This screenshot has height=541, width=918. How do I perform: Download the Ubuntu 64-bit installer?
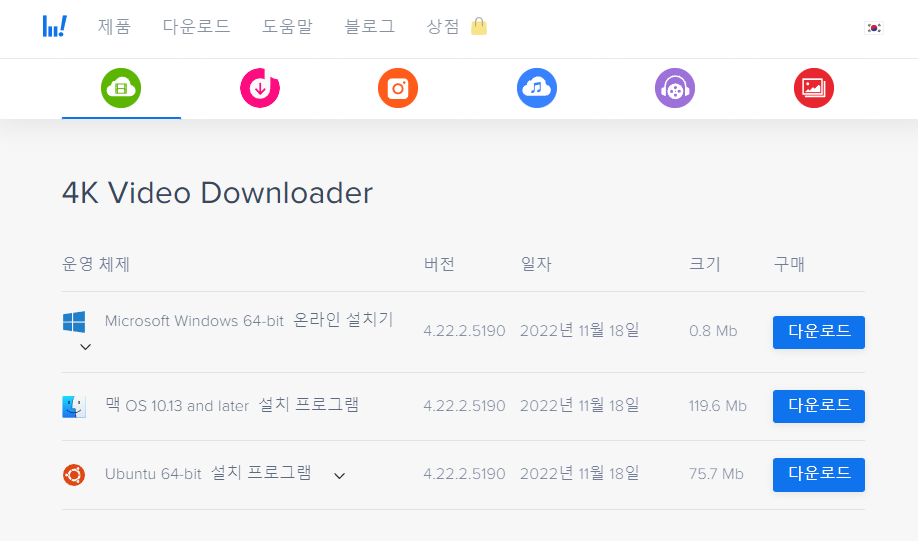[818, 474]
